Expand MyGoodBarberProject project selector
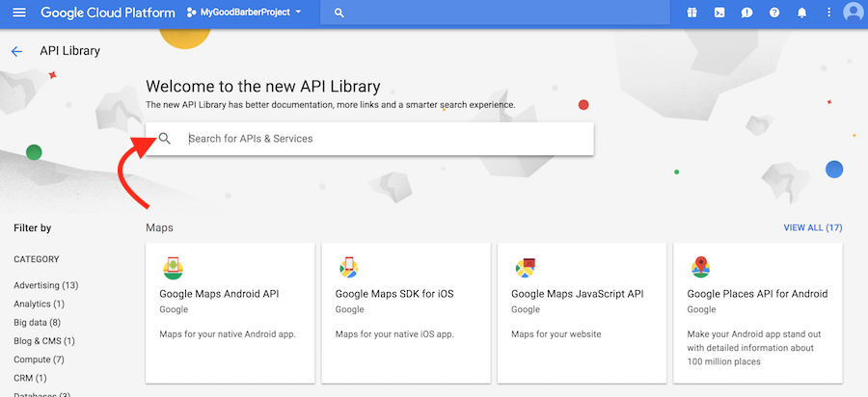868x397 pixels. click(244, 13)
